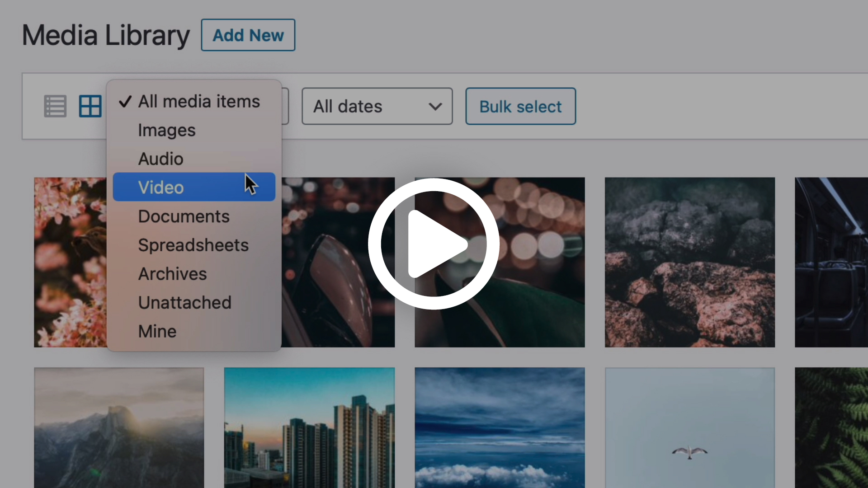Show Unattached media items
The width and height of the screenshot is (868, 488).
[184, 303]
